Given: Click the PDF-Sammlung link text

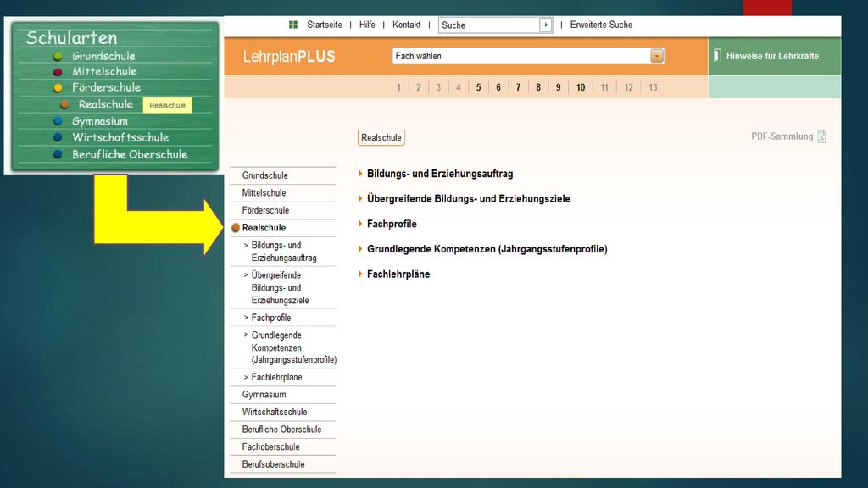Looking at the screenshot, I should tap(782, 136).
